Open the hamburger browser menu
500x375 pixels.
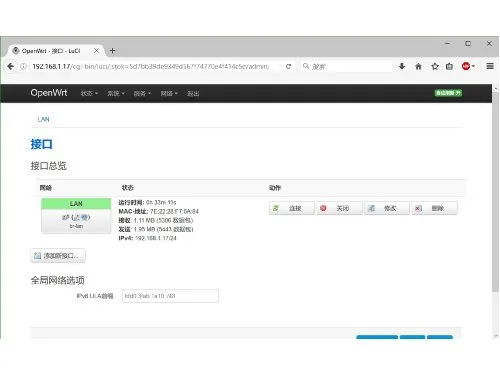coord(490,66)
